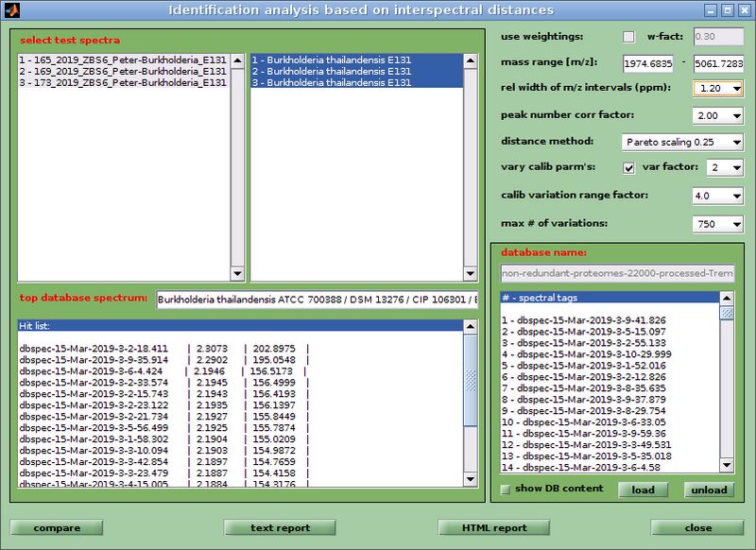Click the Hit list vertical scrollbar
The width and height of the screenshot is (756, 550).
pyautogui.click(x=471, y=406)
